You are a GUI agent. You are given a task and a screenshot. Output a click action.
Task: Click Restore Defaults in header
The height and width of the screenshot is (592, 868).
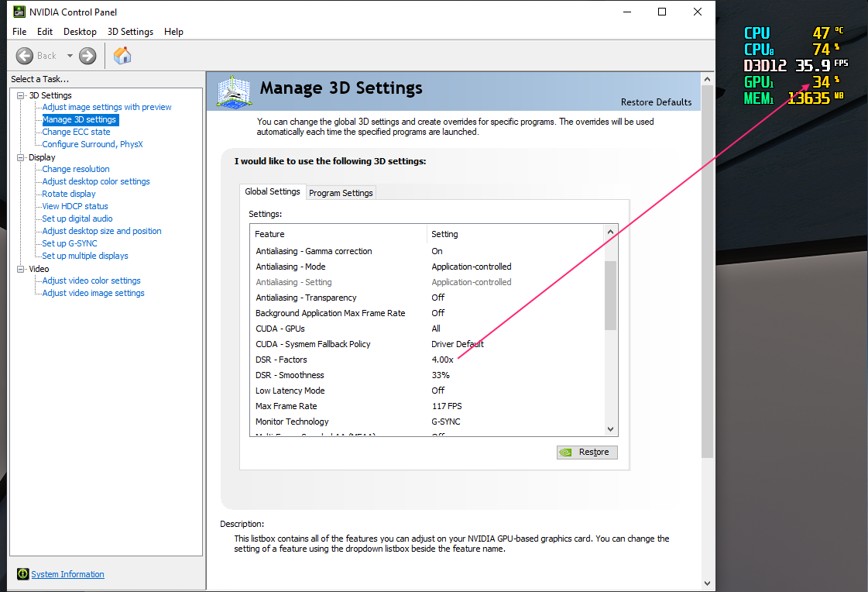[656, 102]
